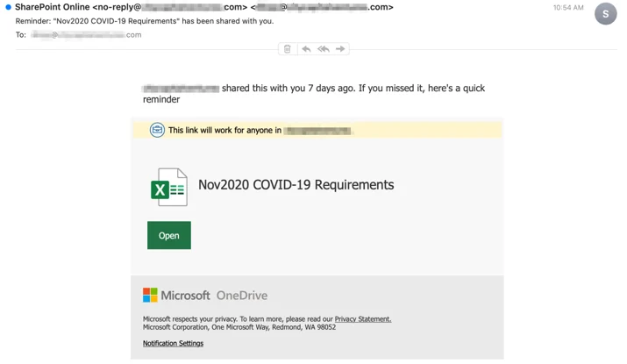Click the yellow link-scope banner
The width and height of the screenshot is (627, 364).
coord(317,130)
